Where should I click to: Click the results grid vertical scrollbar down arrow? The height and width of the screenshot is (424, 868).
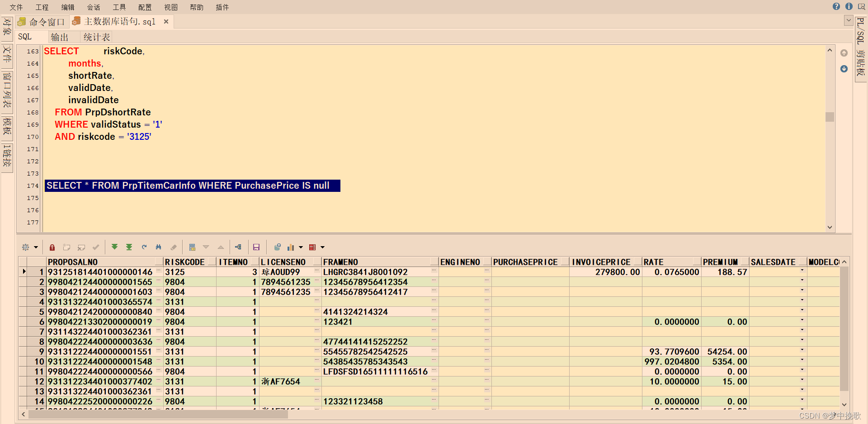pos(844,405)
